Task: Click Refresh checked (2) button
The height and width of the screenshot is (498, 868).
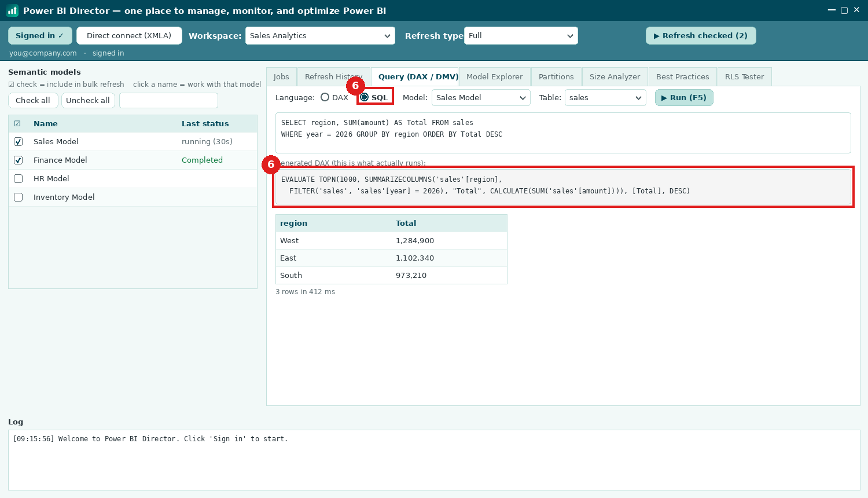Action: coord(701,35)
